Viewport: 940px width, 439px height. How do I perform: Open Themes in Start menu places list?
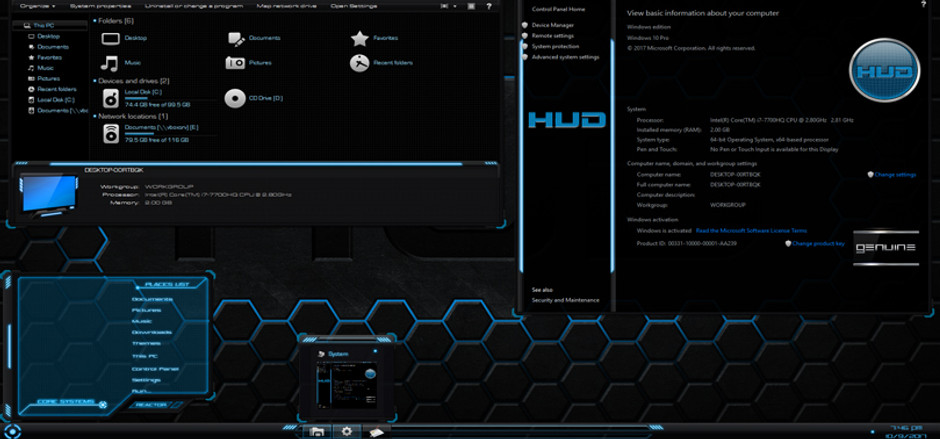tap(146, 344)
